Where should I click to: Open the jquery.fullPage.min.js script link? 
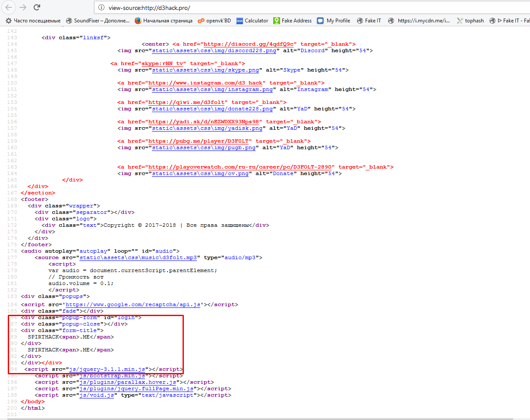point(136,389)
